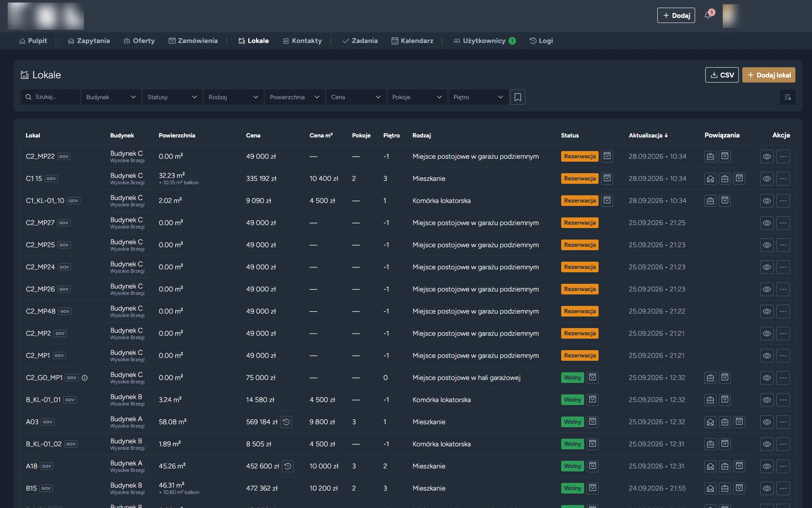Expand the Pokoje filter dropdown
This screenshot has width=812, height=508.
click(x=417, y=97)
